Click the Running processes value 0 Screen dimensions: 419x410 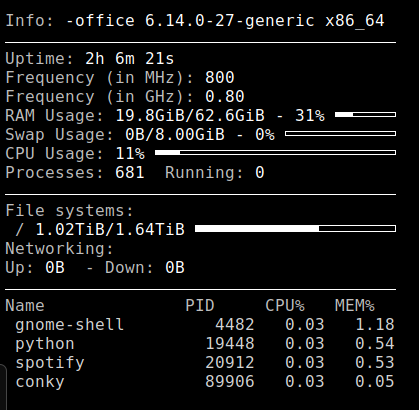click(260, 173)
